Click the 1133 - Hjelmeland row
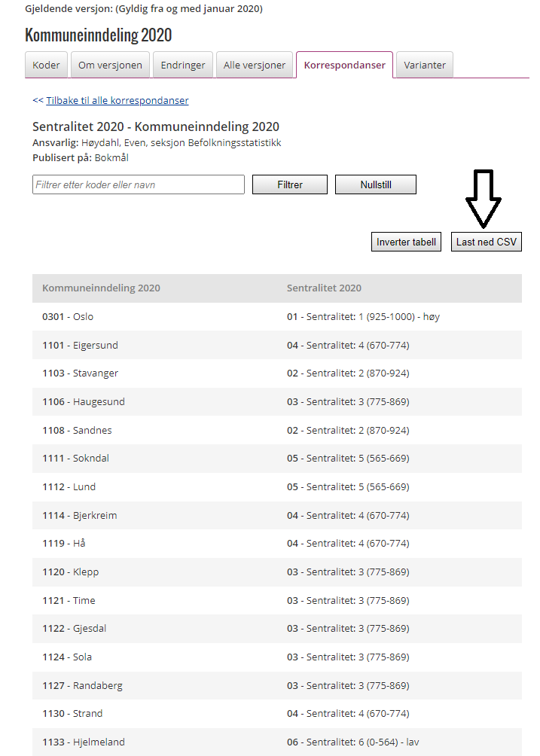The height and width of the screenshot is (756, 540). [x=83, y=742]
